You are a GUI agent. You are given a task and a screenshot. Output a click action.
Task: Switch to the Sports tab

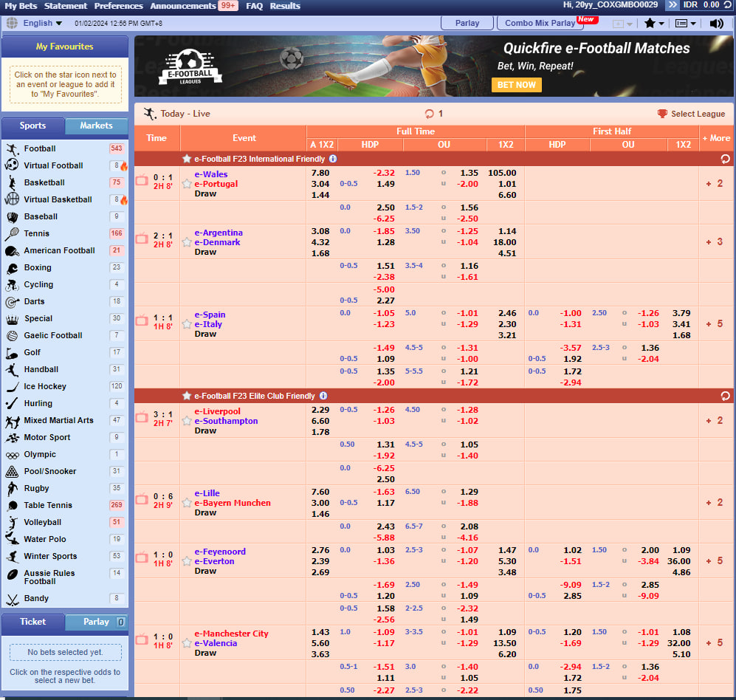click(33, 126)
